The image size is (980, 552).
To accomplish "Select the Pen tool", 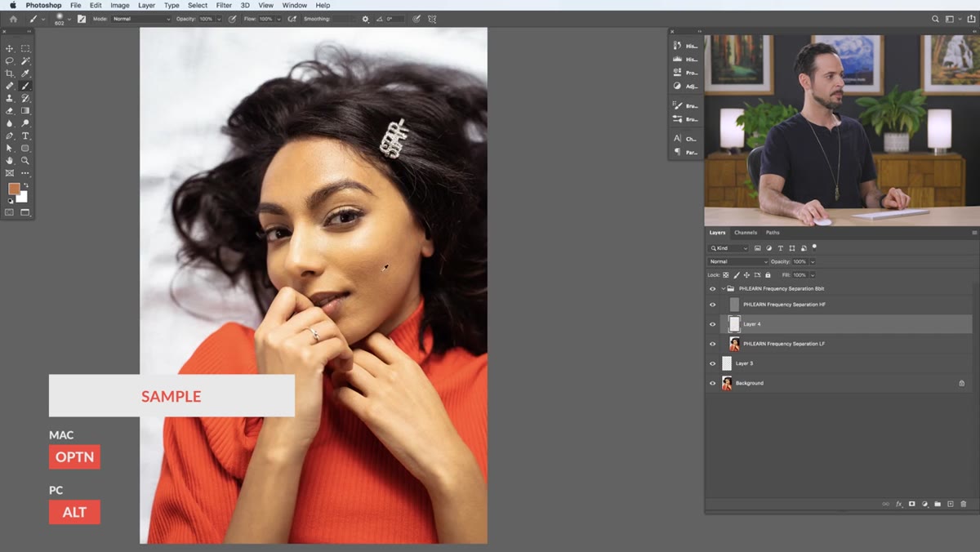I will click(x=10, y=136).
